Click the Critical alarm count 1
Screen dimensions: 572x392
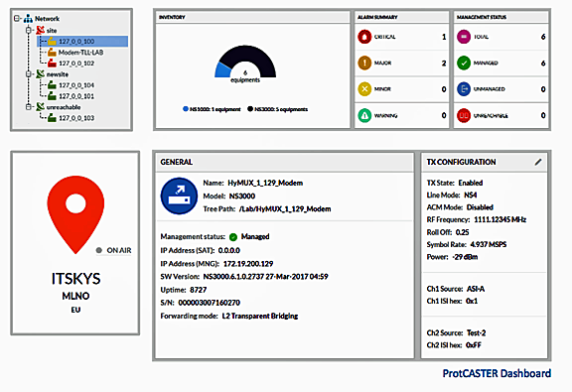pos(444,37)
